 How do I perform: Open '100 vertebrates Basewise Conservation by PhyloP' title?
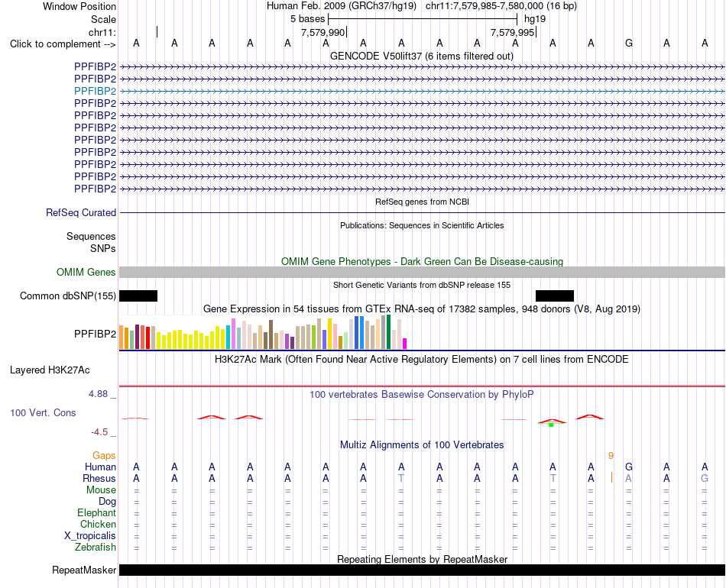(421, 395)
